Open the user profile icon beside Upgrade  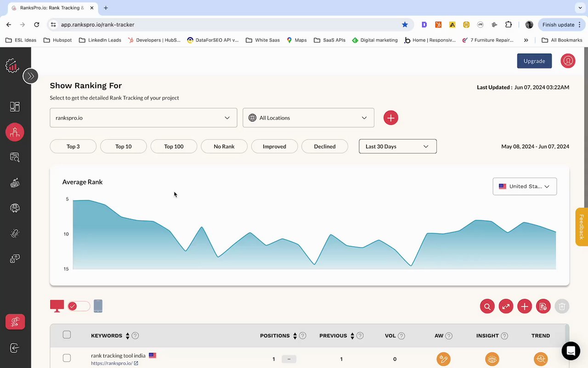(x=568, y=61)
